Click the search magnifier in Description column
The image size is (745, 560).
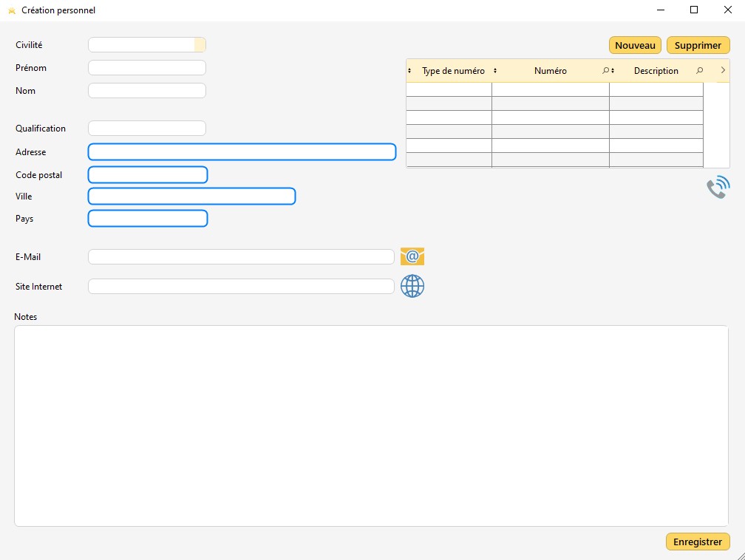click(700, 71)
